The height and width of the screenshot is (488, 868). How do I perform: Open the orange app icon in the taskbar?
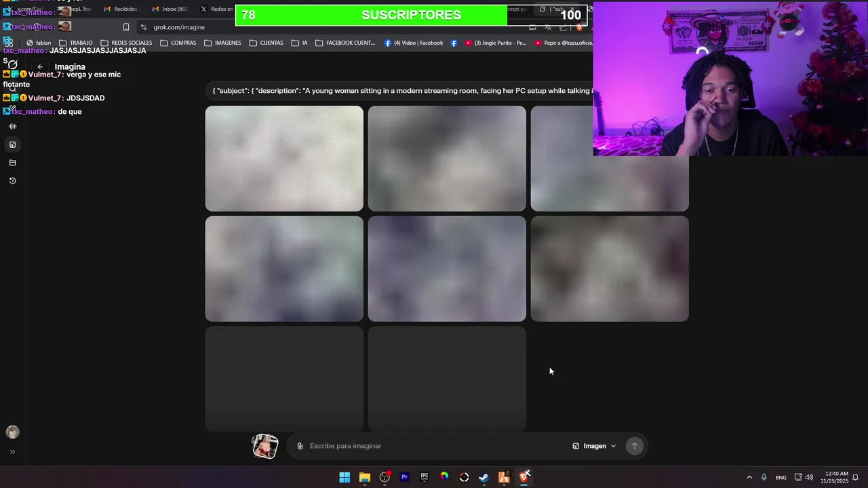504,477
